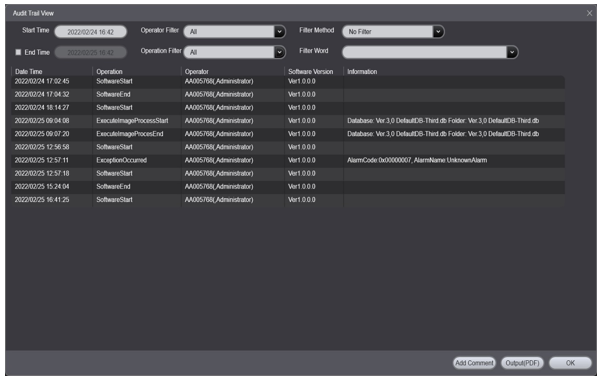Sort by the Date Time column header
The image size is (603, 381).
[x=28, y=72]
